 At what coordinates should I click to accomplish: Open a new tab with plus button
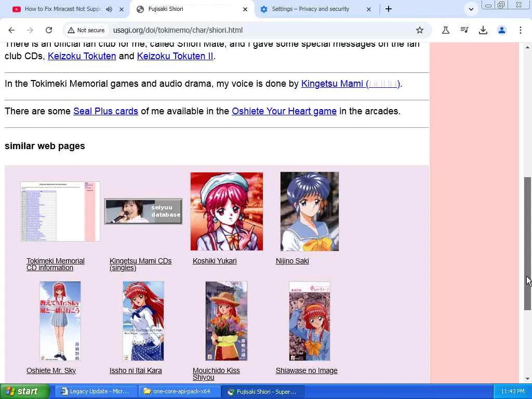coord(389,9)
